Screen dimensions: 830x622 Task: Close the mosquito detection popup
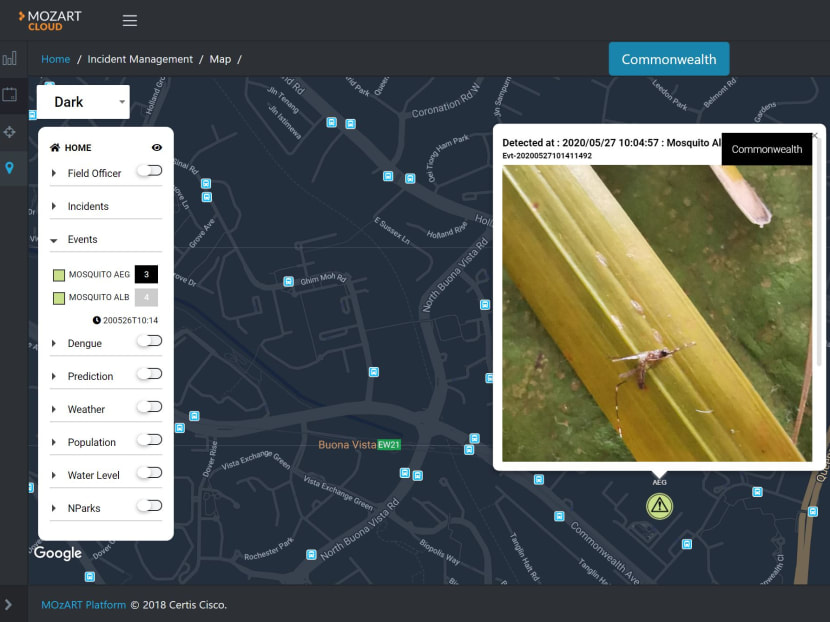tap(815, 136)
